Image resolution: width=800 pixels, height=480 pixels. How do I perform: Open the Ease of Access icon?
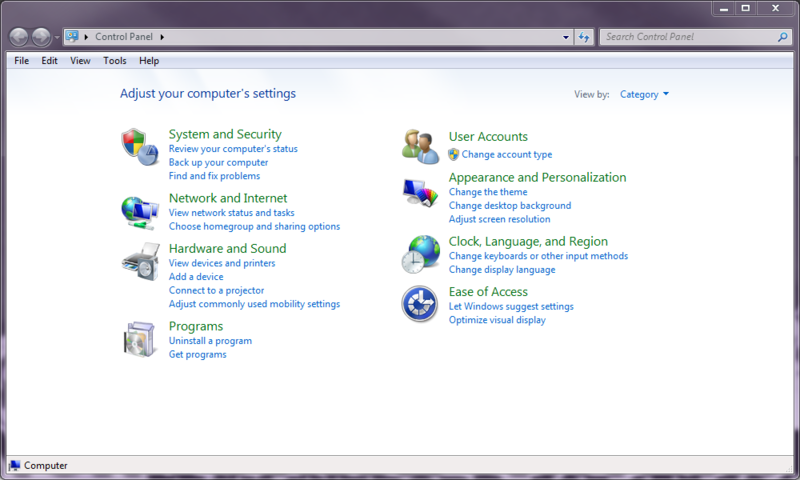[x=420, y=303]
